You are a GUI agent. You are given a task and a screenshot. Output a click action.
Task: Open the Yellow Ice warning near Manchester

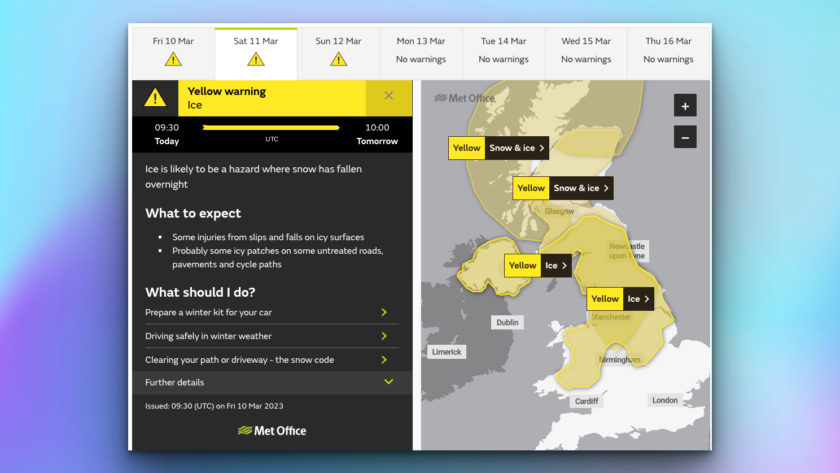pyautogui.click(x=620, y=299)
